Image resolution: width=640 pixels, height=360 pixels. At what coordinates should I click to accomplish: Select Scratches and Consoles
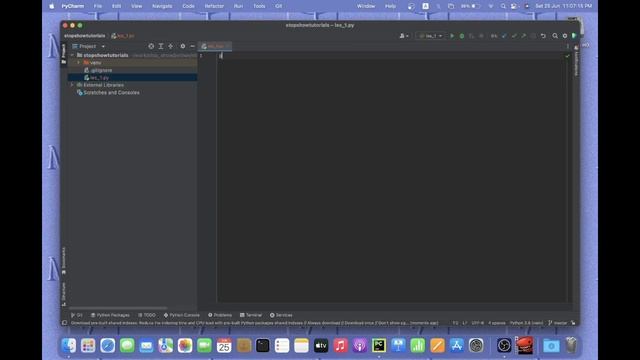(111, 93)
